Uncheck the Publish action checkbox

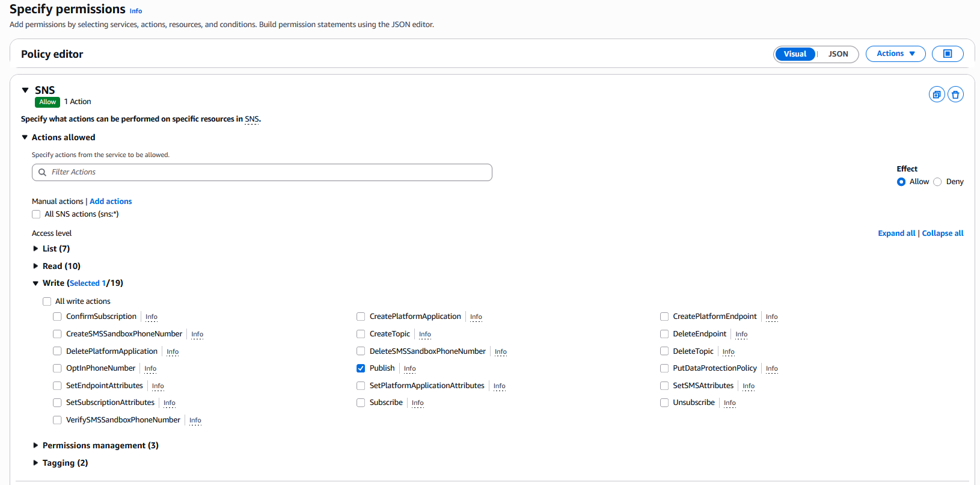[x=361, y=368]
